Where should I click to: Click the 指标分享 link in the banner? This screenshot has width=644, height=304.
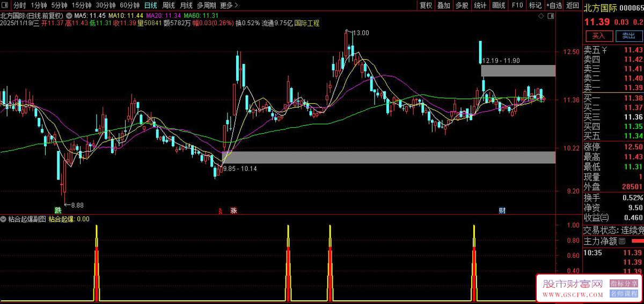point(624,283)
